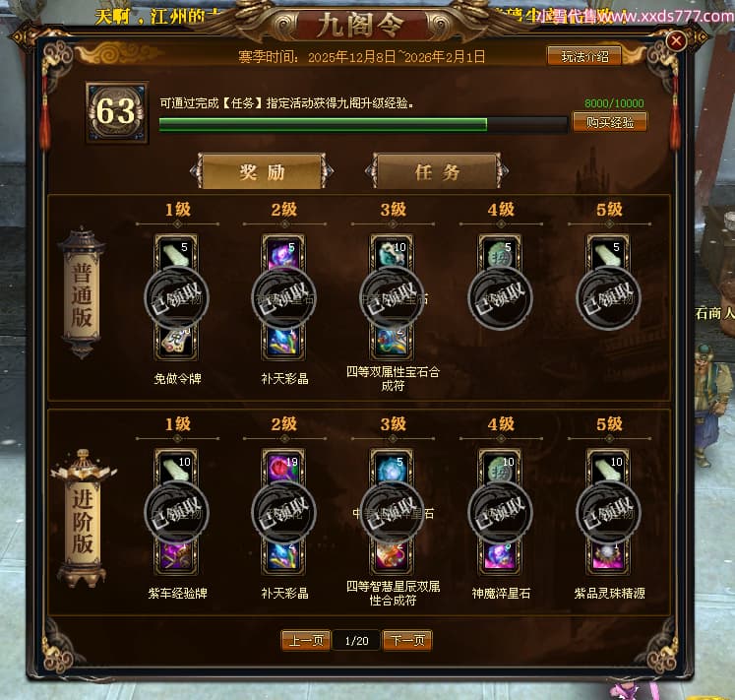Go to previous page with 上一页

(x=306, y=640)
